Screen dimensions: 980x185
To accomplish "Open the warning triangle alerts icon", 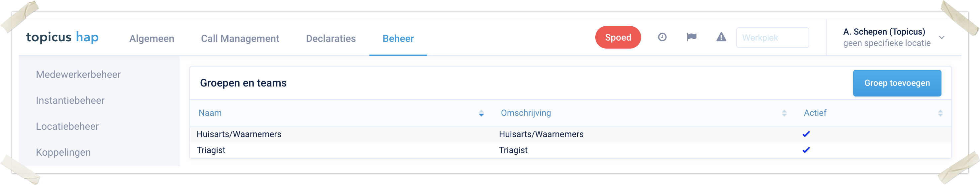I will coord(721,37).
